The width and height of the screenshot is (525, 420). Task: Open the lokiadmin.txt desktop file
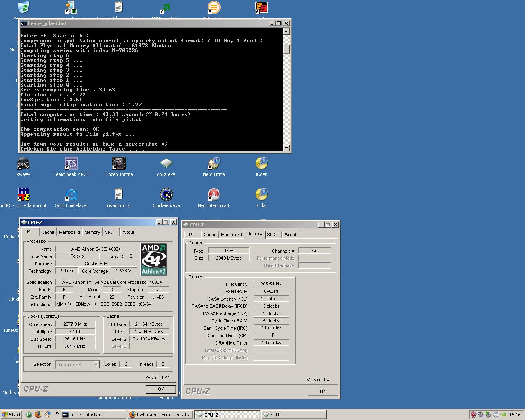point(119,194)
